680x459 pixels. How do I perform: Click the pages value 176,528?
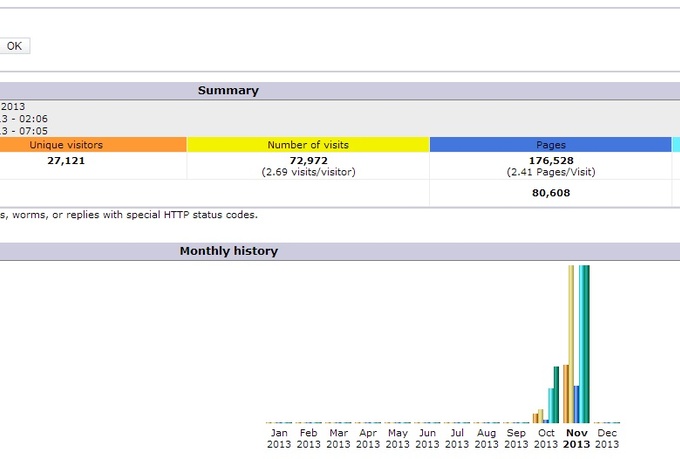(550, 160)
